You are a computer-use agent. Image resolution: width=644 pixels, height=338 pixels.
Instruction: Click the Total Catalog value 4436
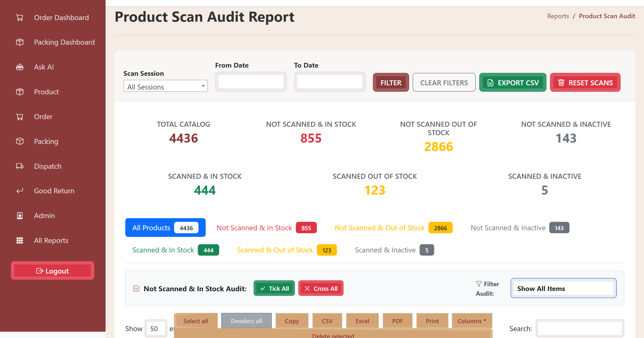click(x=183, y=138)
